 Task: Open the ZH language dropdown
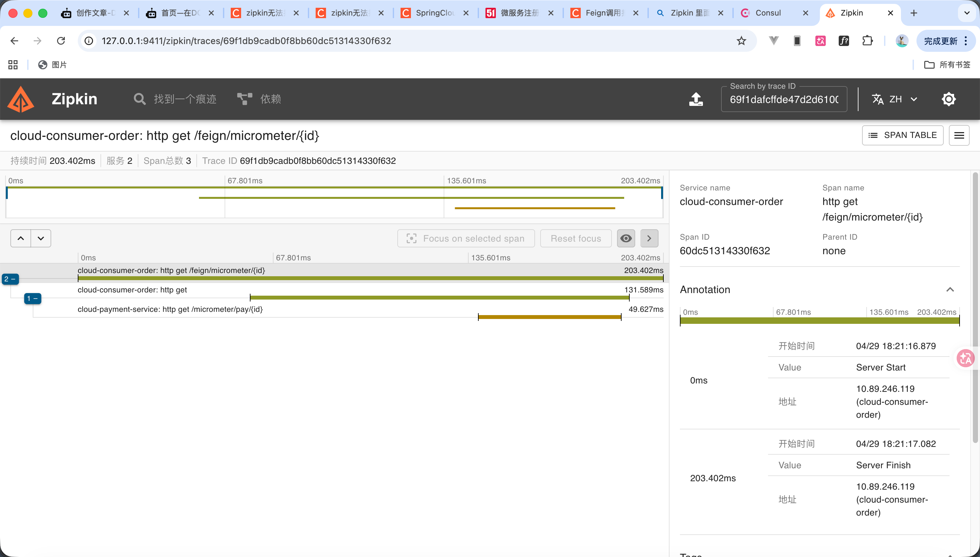coord(895,99)
